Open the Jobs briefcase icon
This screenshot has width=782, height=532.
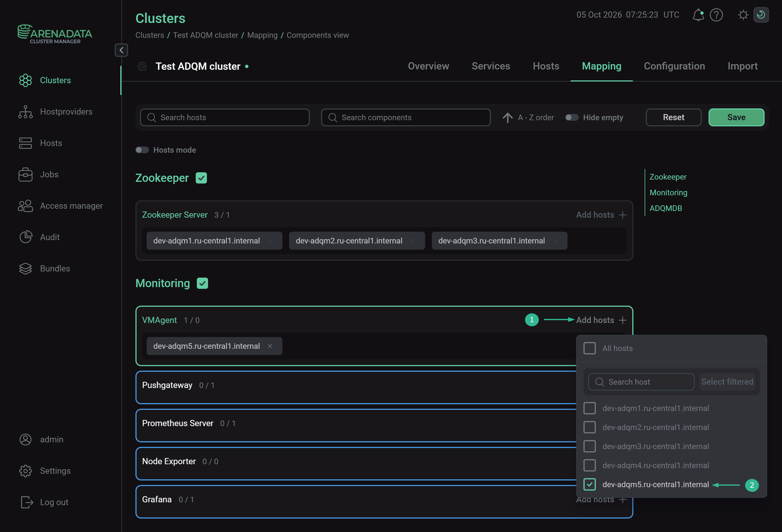click(x=26, y=175)
